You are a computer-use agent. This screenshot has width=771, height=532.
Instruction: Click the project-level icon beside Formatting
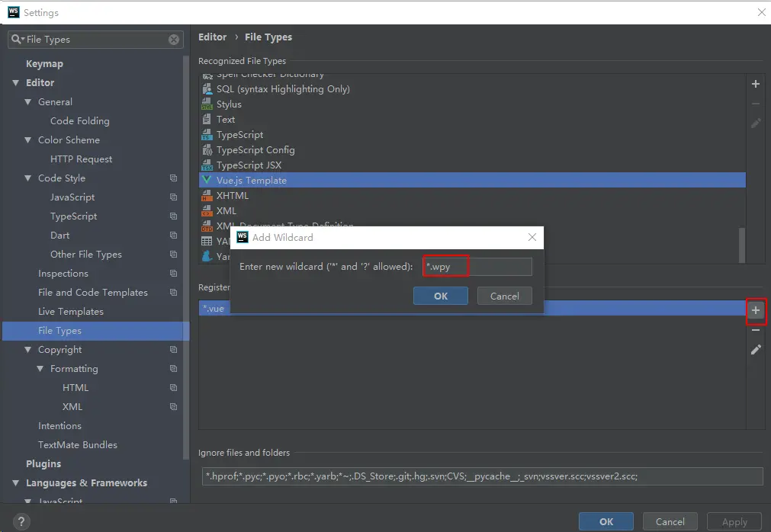174,368
